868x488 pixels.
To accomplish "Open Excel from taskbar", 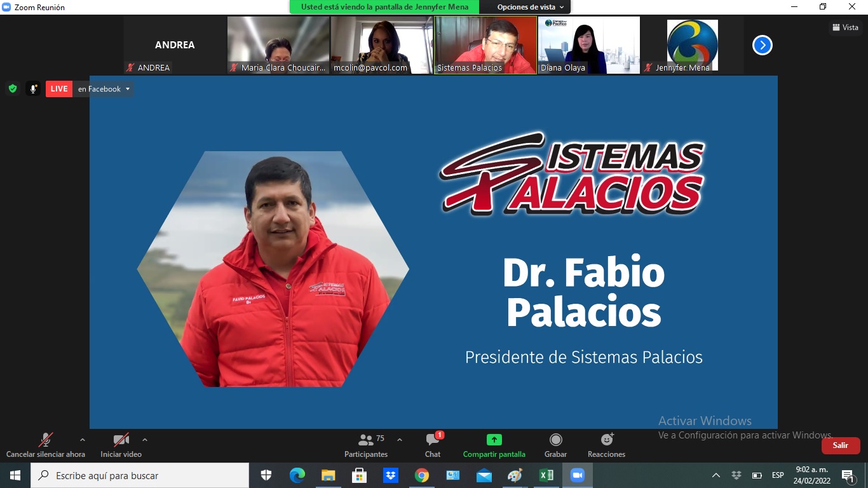I will pos(546,475).
